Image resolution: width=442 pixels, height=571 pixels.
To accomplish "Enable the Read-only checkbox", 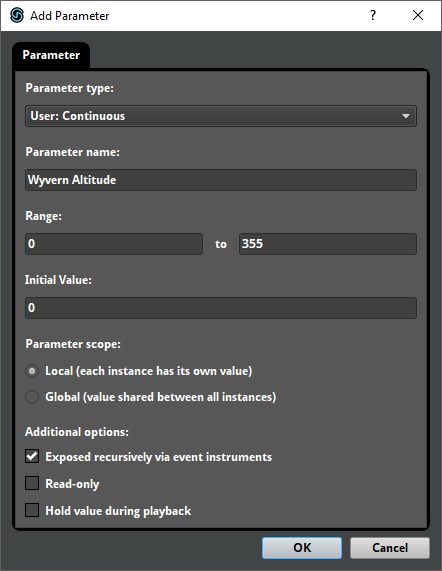I will [32, 483].
